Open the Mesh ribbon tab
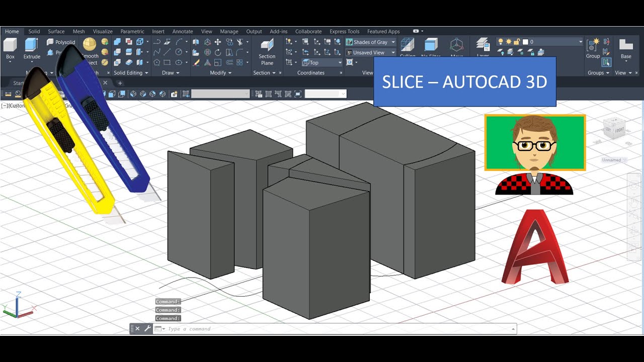 (78, 31)
